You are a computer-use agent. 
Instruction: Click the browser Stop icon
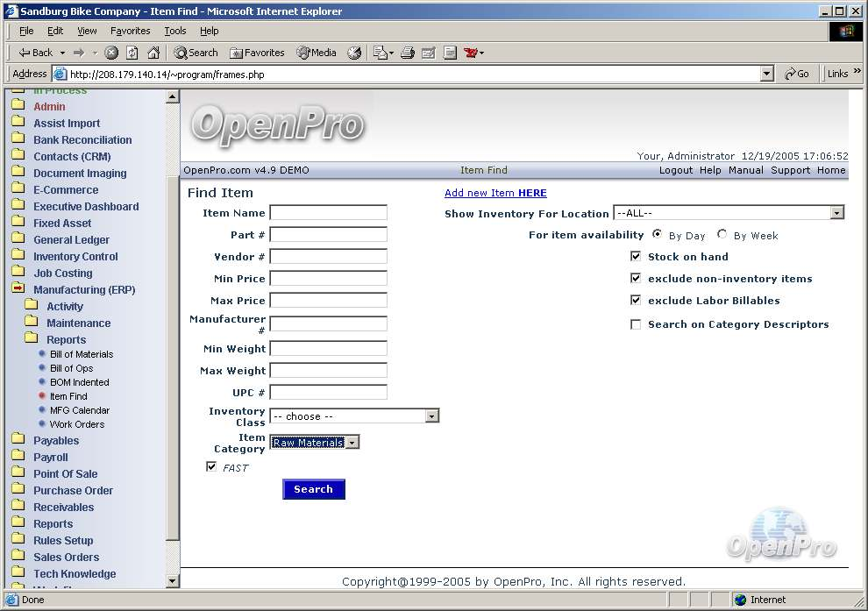111,53
